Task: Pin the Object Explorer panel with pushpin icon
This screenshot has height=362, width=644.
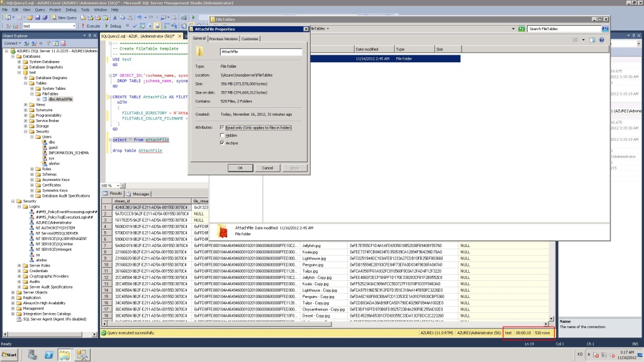Action: 89,36
